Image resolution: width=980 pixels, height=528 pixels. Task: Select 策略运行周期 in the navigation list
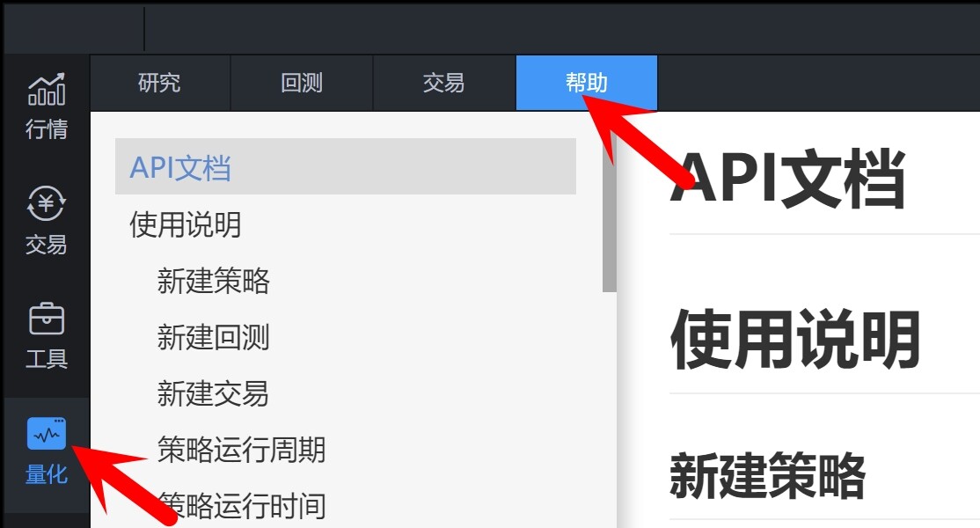point(241,451)
